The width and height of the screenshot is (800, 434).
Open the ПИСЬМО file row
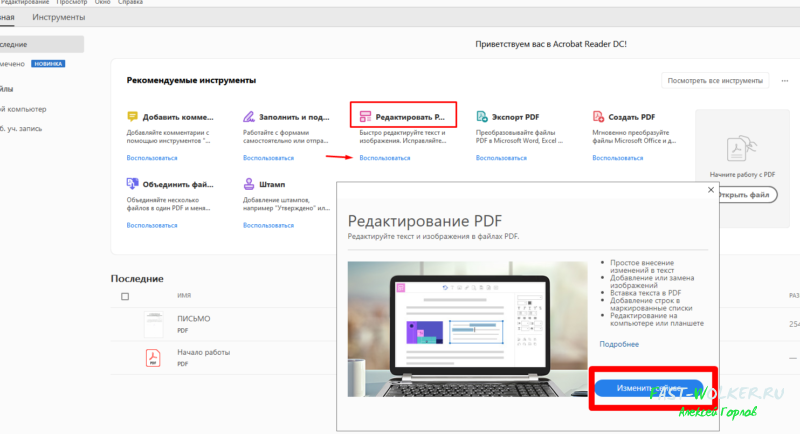click(x=195, y=318)
